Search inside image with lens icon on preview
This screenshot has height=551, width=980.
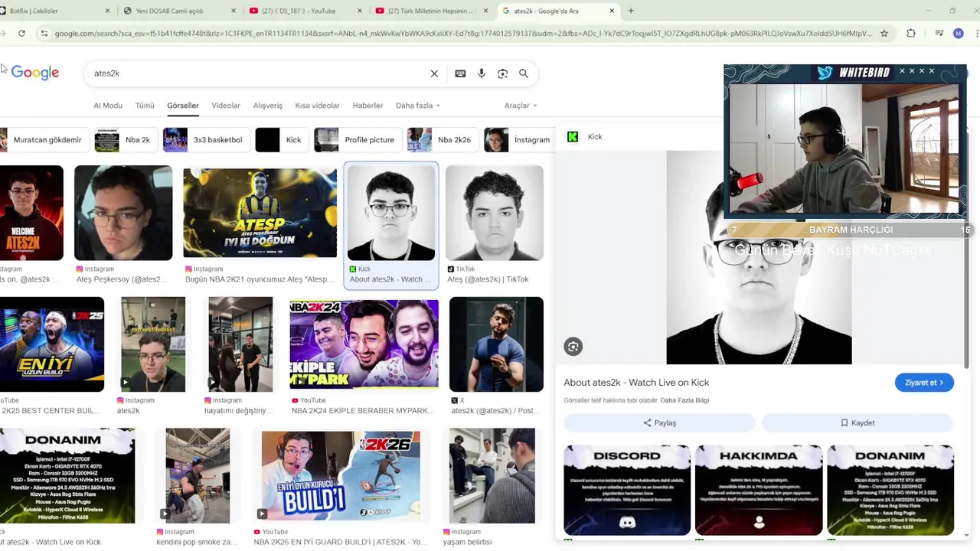click(x=573, y=347)
